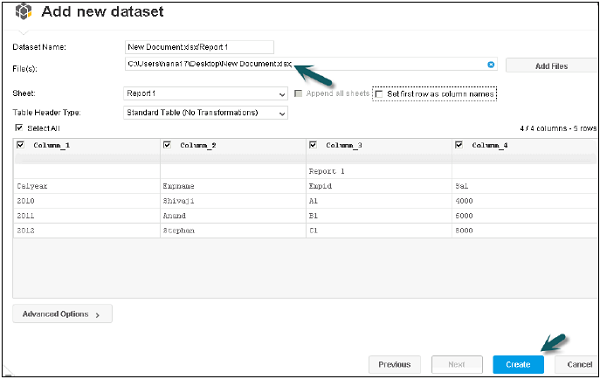Edit the Dataset Name field

click(x=199, y=47)
